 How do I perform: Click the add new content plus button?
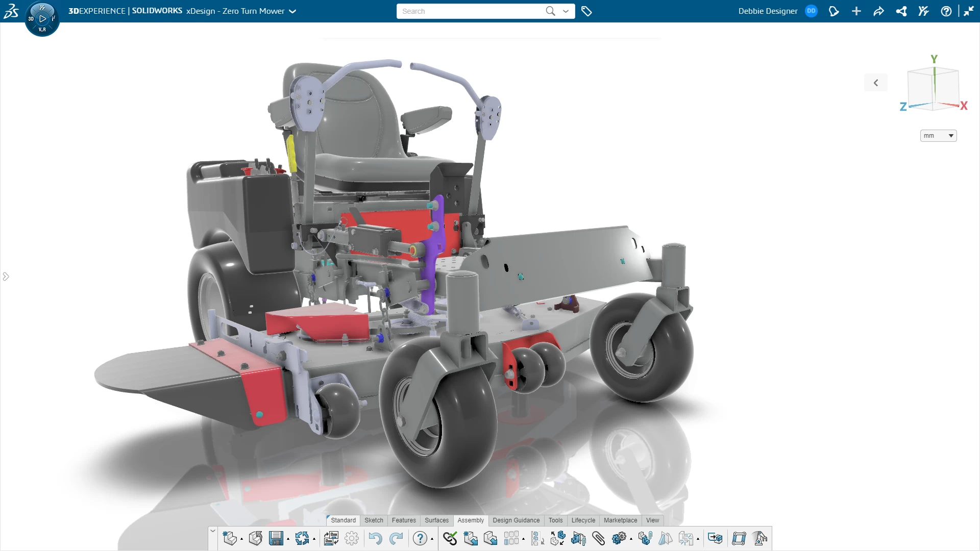point(856,11)
